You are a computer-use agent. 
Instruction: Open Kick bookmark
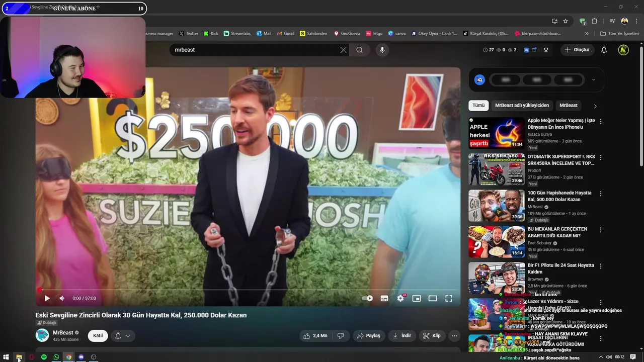[211, 34]
